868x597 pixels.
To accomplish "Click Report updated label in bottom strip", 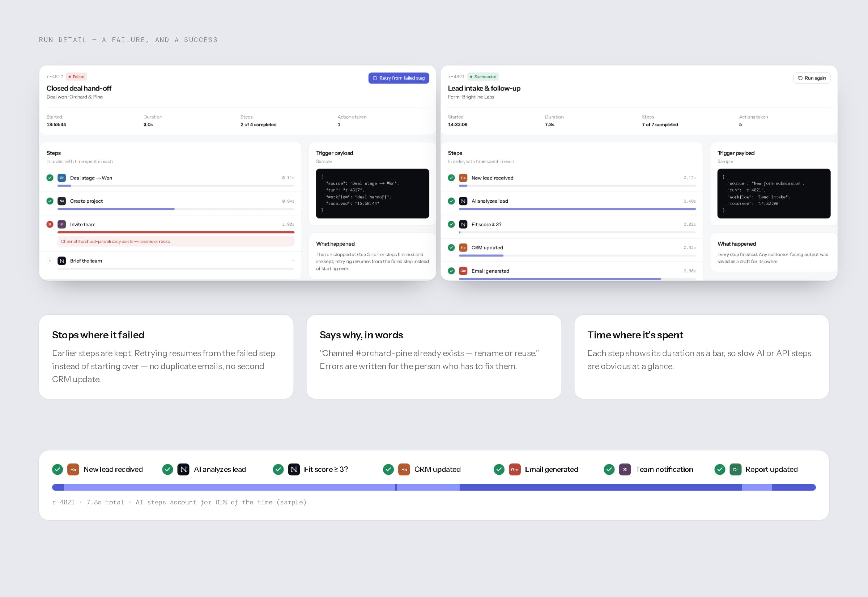I will (771, 469).
